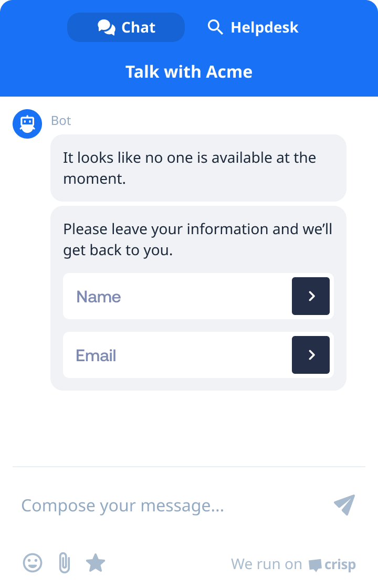Submit the Name field with arrow button
This screenshot has width=378, height=588.
pyautogui.click(x=310, y=296)
